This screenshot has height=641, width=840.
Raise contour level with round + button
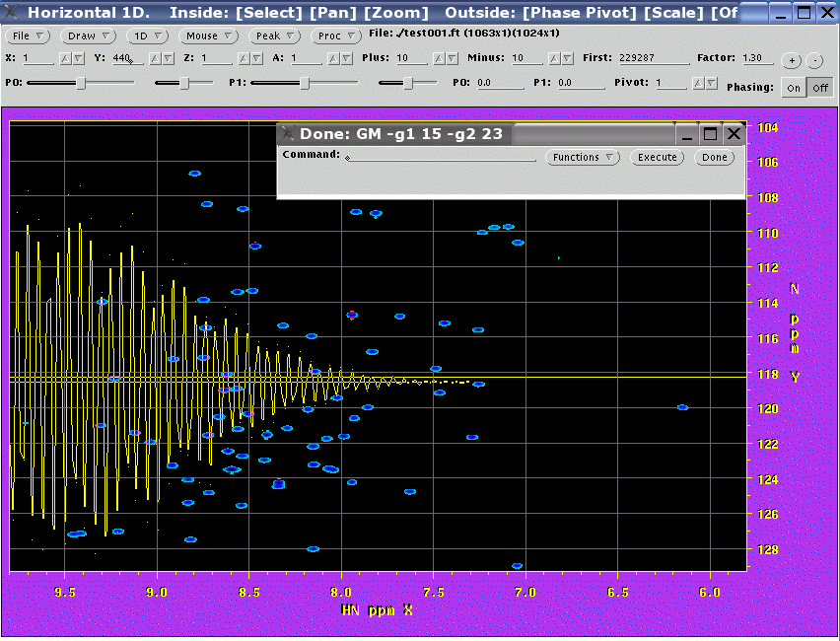[792, 60]
